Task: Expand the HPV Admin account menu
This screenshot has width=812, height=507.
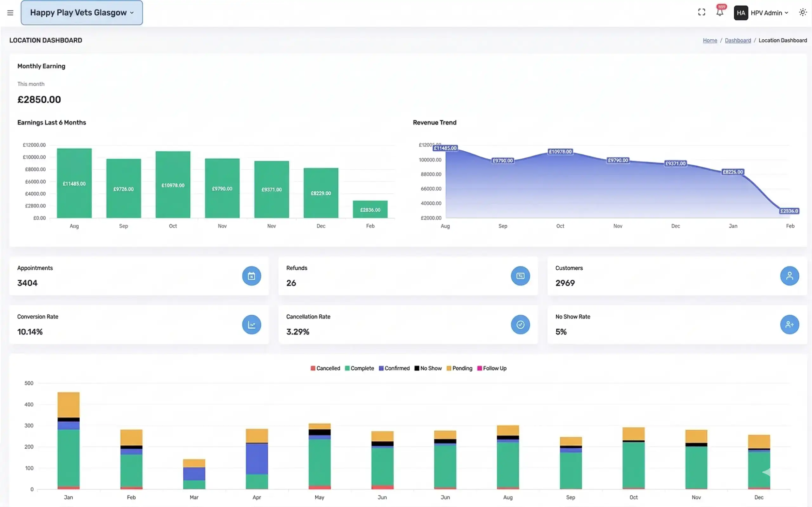Action: click(770, 13)
